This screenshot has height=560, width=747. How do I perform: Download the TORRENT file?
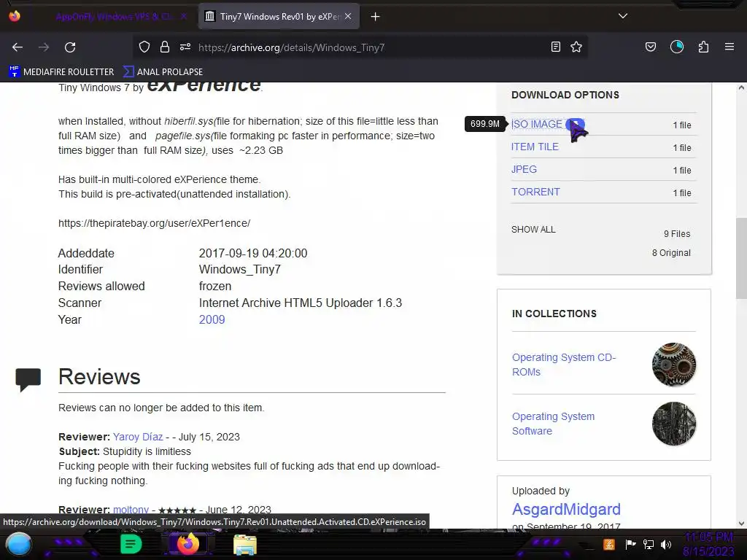tap(535, 192)
